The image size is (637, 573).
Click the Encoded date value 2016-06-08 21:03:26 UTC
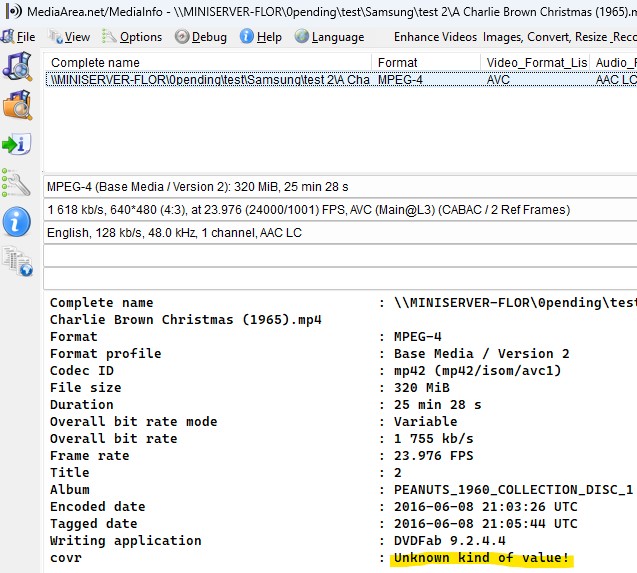click(x=485, y=507)
